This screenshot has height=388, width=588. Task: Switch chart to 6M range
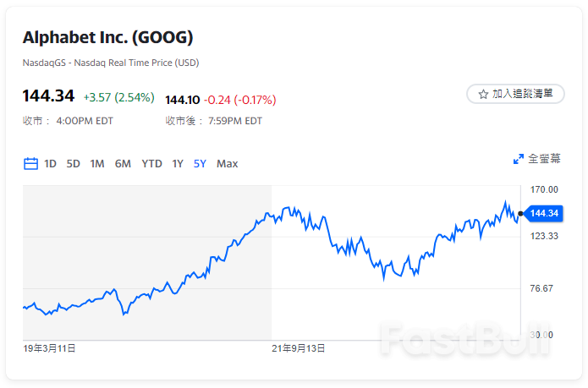(x=123, y=164)
